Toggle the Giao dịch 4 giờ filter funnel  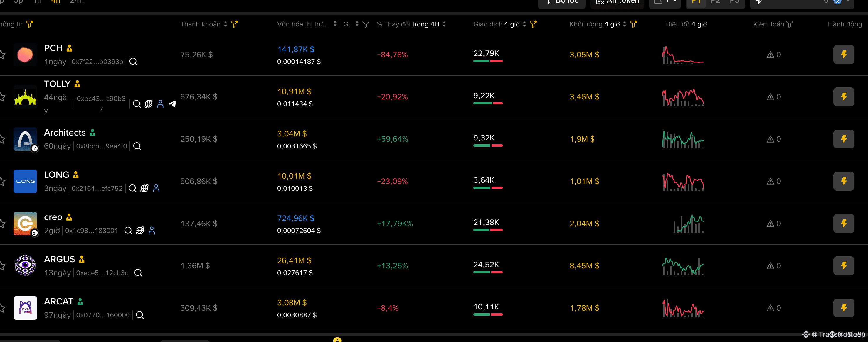coord(533,24)
